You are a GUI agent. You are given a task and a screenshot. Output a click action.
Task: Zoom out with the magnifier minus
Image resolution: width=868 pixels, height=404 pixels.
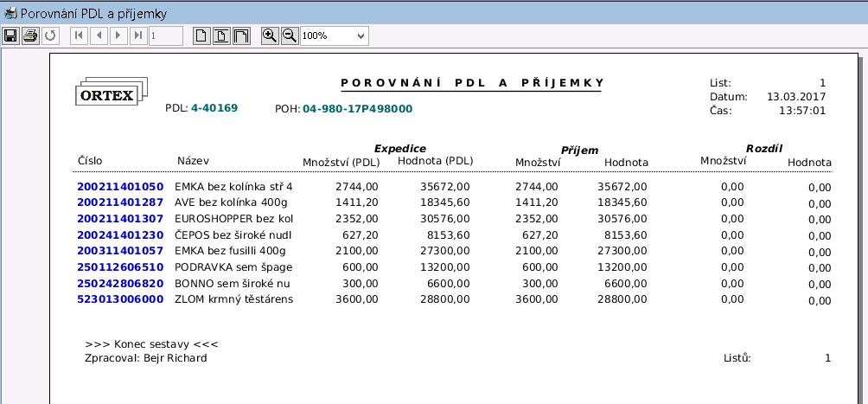coord(290,35)
